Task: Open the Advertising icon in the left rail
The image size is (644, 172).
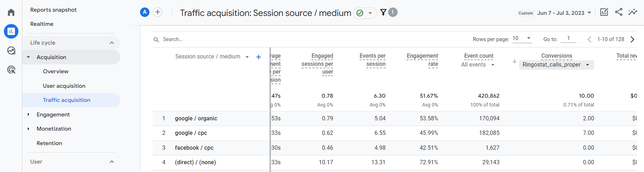Action: (11, 70)
